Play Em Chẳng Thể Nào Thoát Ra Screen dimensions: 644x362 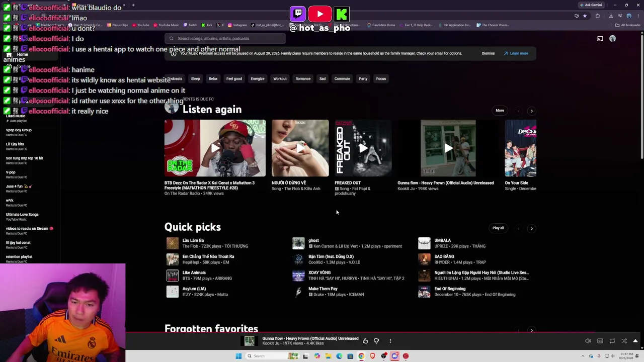click(173, 259)
